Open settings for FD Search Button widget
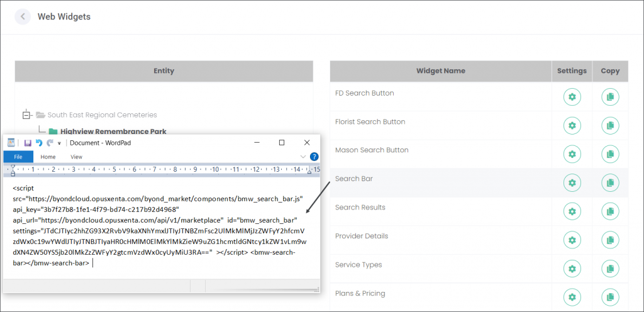Viewport: 644px width, 312px height. pos(572,97)
